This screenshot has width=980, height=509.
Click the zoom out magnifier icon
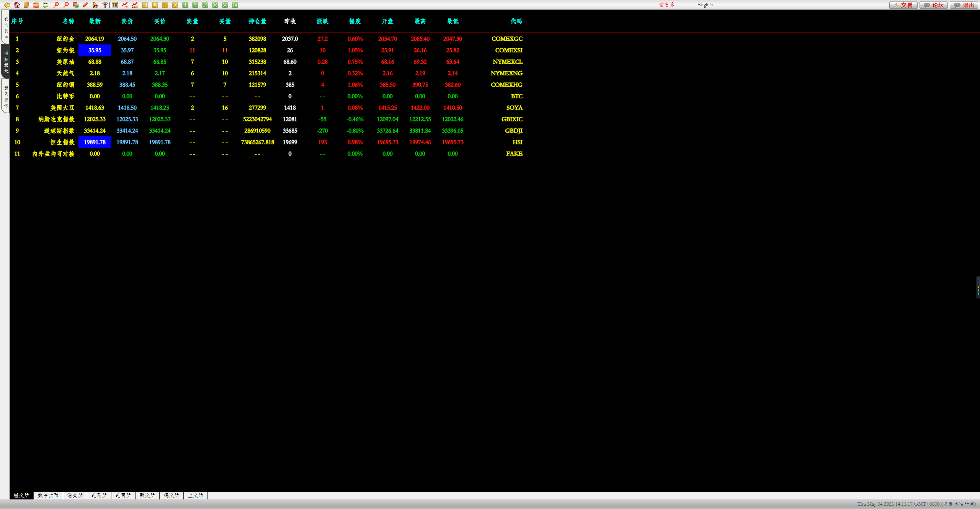coord(66,5)
